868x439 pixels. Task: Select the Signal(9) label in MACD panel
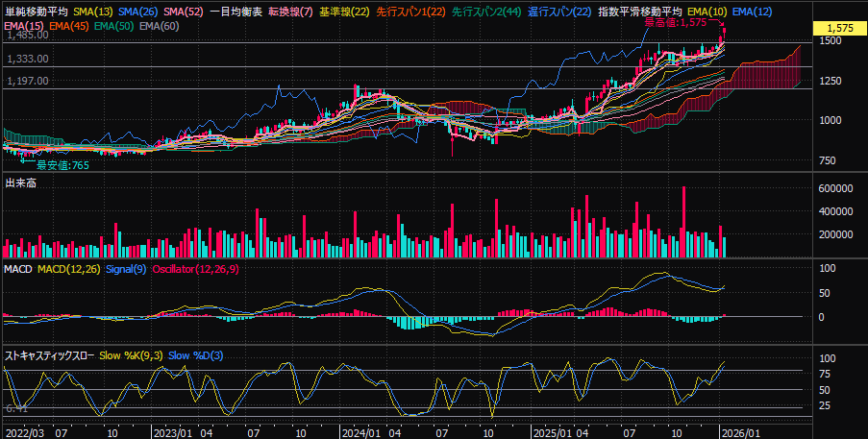(x=127, y=268)
